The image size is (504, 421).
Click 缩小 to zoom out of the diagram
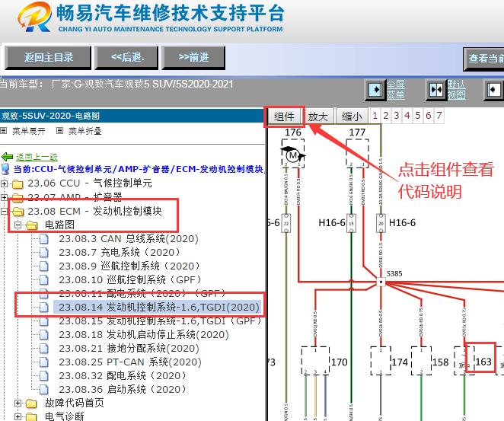(x=352, y=116)
